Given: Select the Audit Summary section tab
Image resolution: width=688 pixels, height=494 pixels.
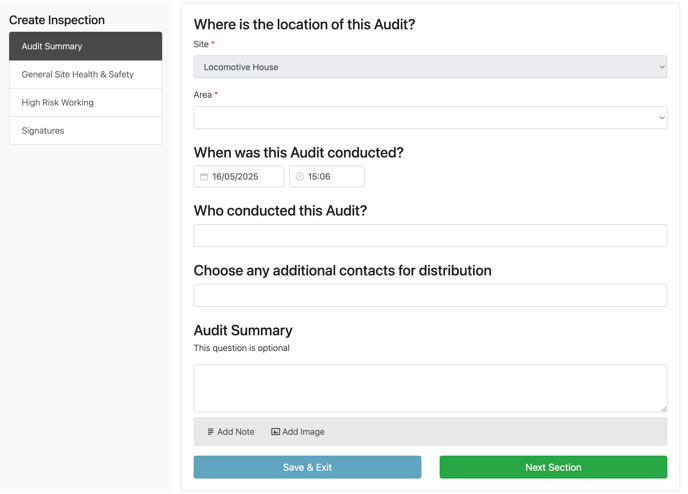Looking at the screenshot, I should point(86,46).
